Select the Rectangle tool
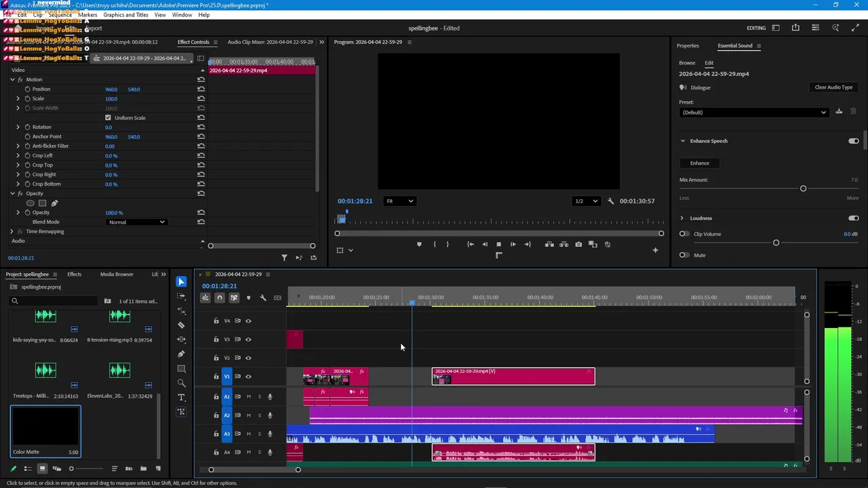 (x=181, y=369)
